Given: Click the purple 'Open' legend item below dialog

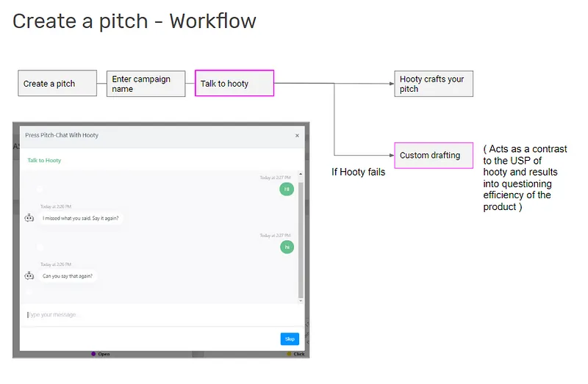Looking at the screenshot, I should tap(101, 354).
